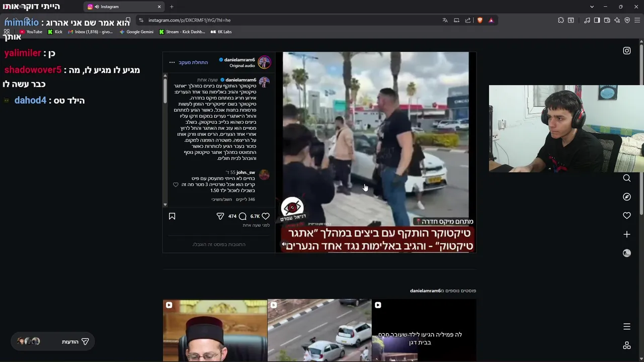Click the share page icon in the address bar
Viewport: 644px width, 362px height.
pyautogui.click(x=468, y=20)
